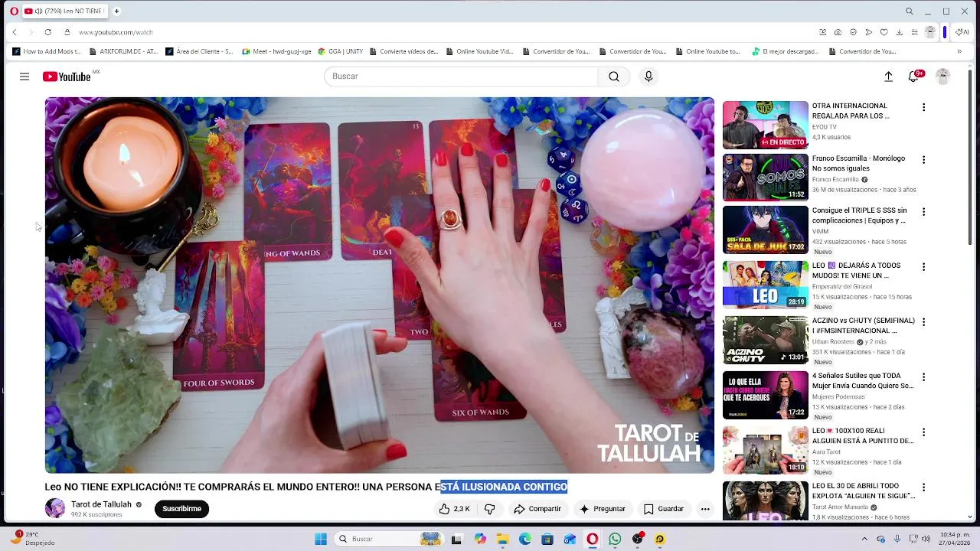Open Meet hwd-gugj-xge bookmark
980x551 pixels.
coord(276,51)
